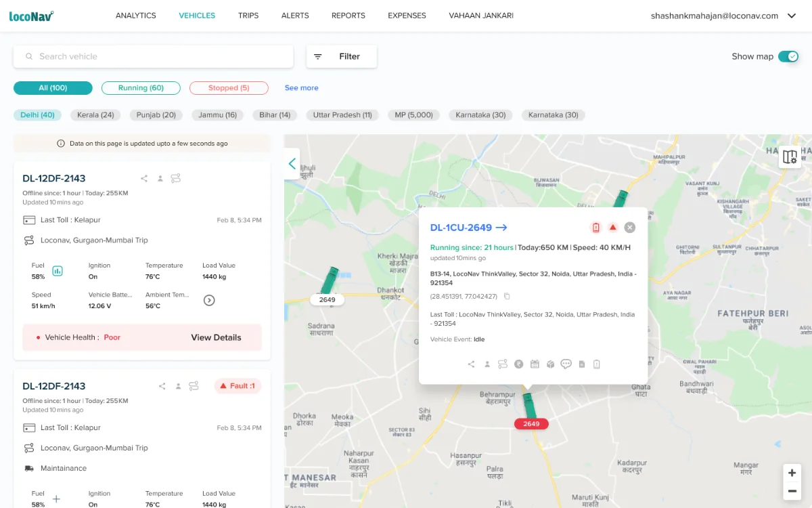Click the Fault :1 badge
The image size is (812, 508).
tap(238, 386)
